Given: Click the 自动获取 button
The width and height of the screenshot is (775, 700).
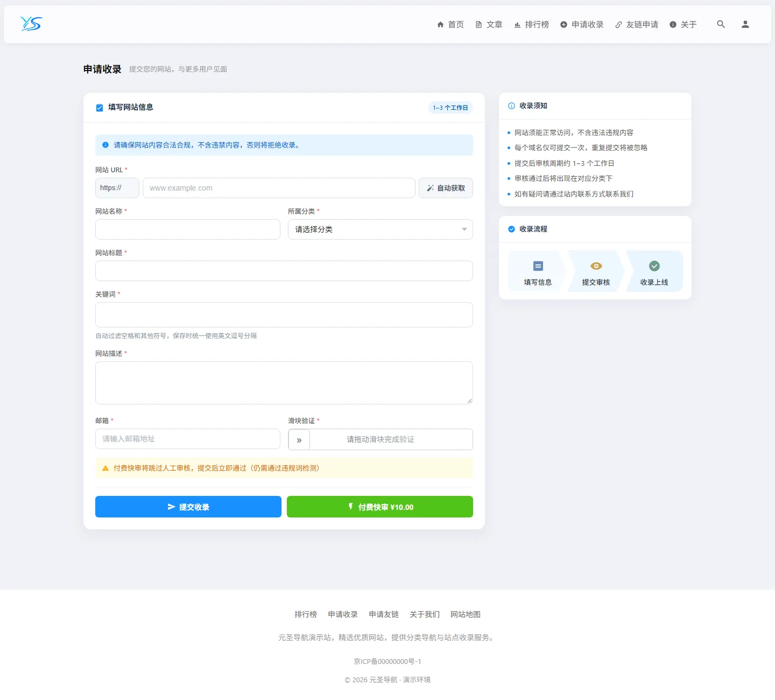Looking at the screenshot, I should click(446, 188).
